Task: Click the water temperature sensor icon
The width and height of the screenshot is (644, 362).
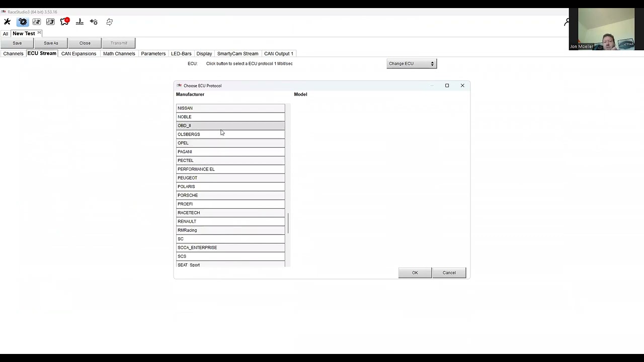Action: [79, 22]
